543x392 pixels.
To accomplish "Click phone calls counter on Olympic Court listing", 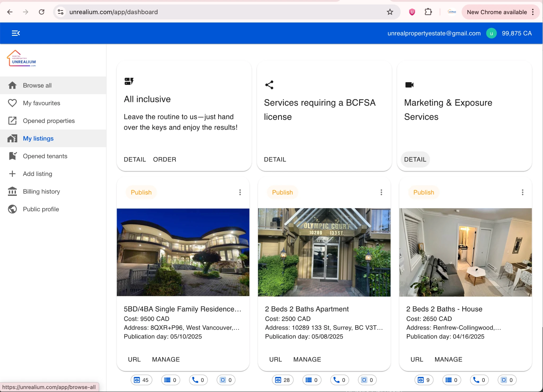I will [x=339, y=380].
